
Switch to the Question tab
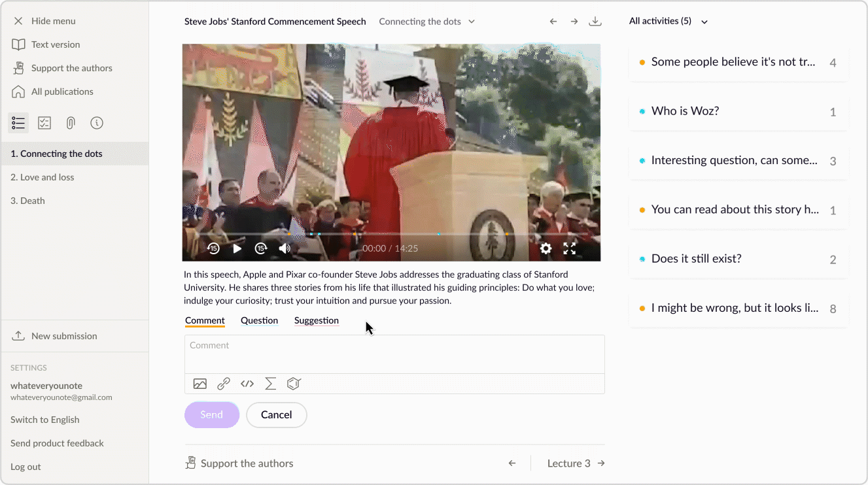tap(259, 320)
